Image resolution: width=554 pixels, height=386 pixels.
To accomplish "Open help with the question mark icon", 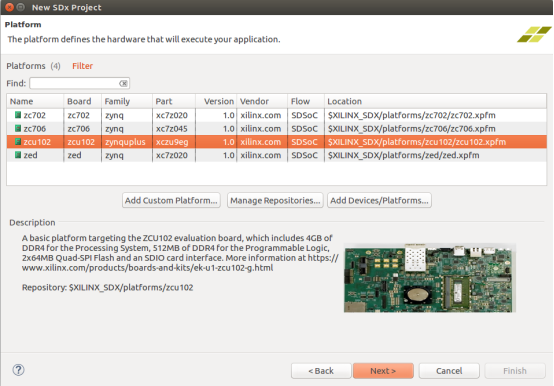I will (18, 370).
